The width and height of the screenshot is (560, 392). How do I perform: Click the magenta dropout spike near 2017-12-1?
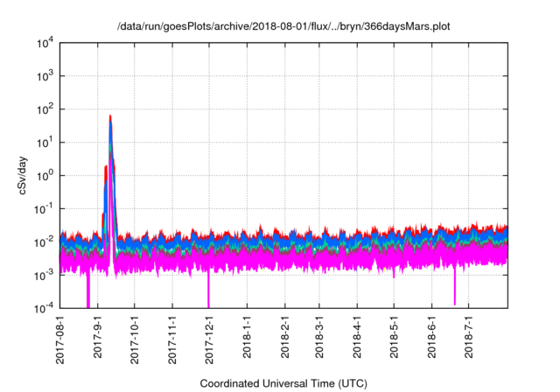pyautogui.click(x=208, y=291)
